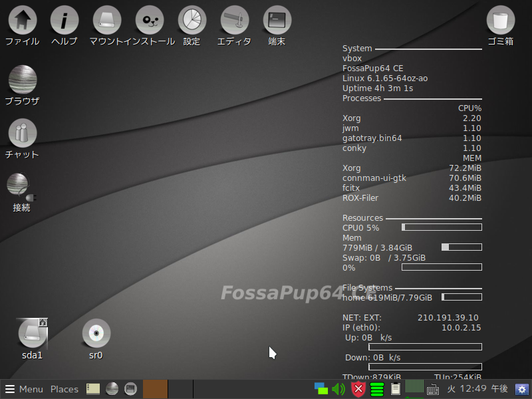Open 設定 (Settings) from the desktop
The image size is (532, 399).
192,20
